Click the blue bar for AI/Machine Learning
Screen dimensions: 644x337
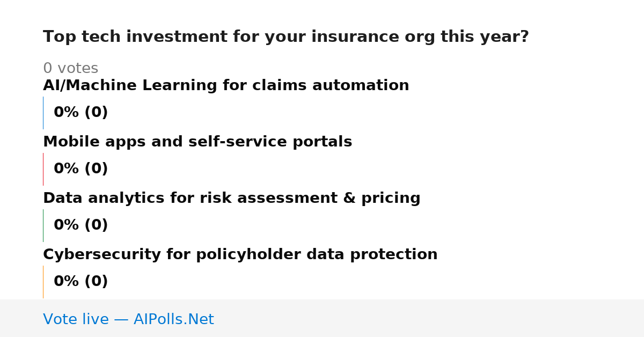point(43,113)
